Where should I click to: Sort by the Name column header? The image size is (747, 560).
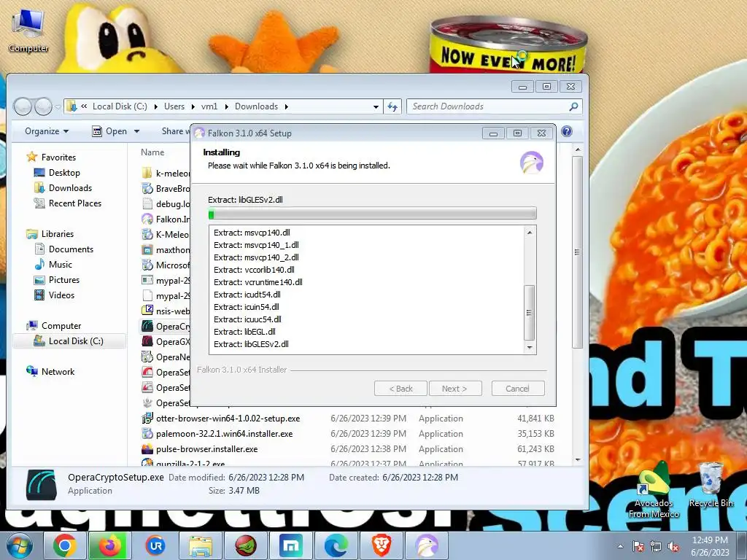point(152,152)
